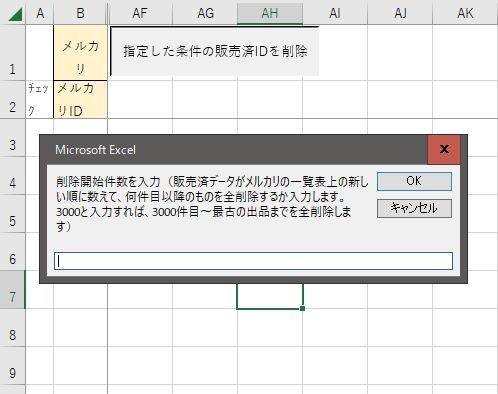Select column header AG
The width and height of the screenshot is (498, 394).
coord(205,13)
